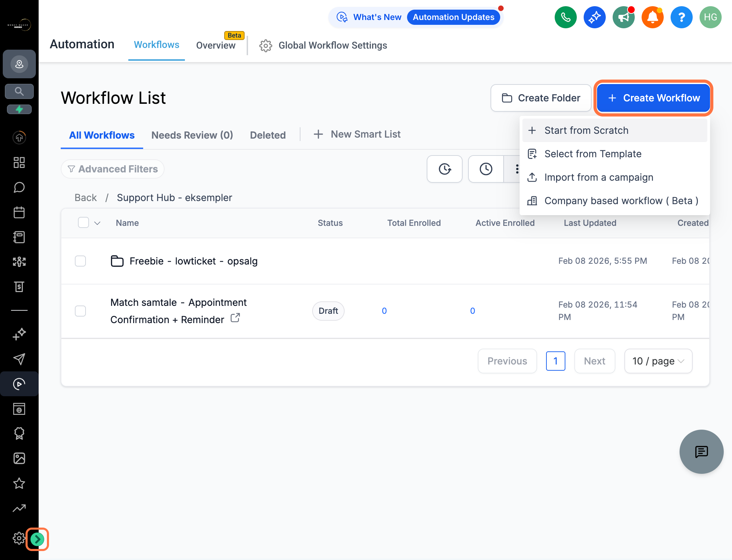Click the clock with arrow history icon
This screenshot has height=560, width=732.
pyautogui.click(x=445, y=169)
